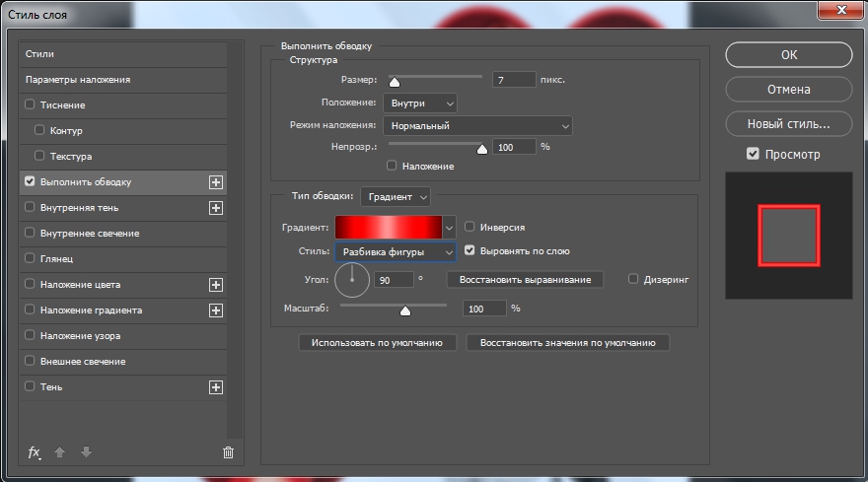
Task: Enable Внутренняя тень checkbox
Action: (30, 207)
